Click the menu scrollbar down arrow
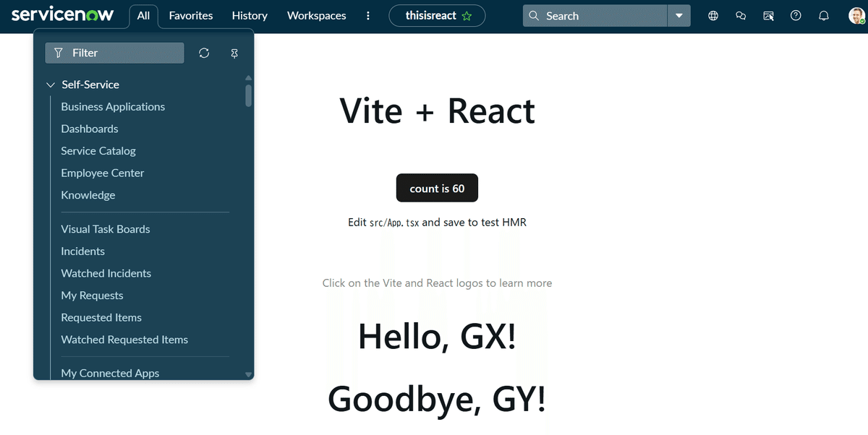The height and width of the screenshot is (435, 868). 249,374
